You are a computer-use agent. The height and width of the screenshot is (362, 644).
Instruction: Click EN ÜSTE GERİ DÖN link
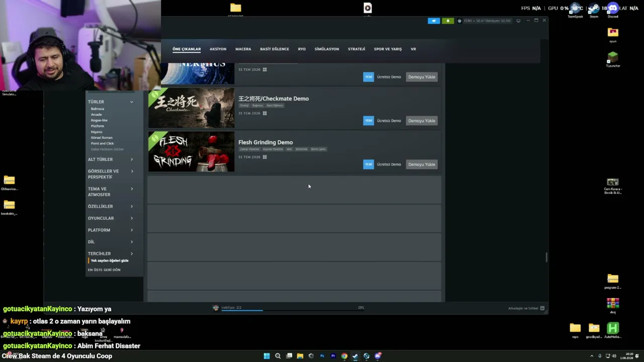click(x=104, y=270)
